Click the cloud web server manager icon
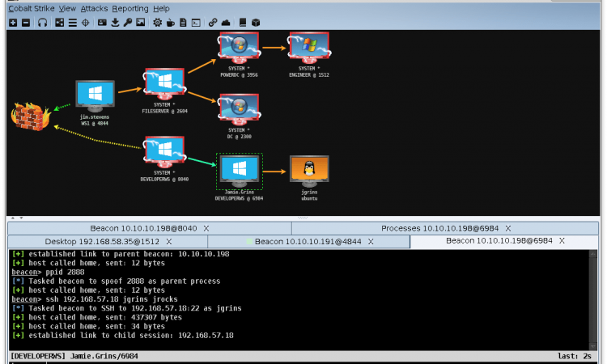 click(226, 23)
